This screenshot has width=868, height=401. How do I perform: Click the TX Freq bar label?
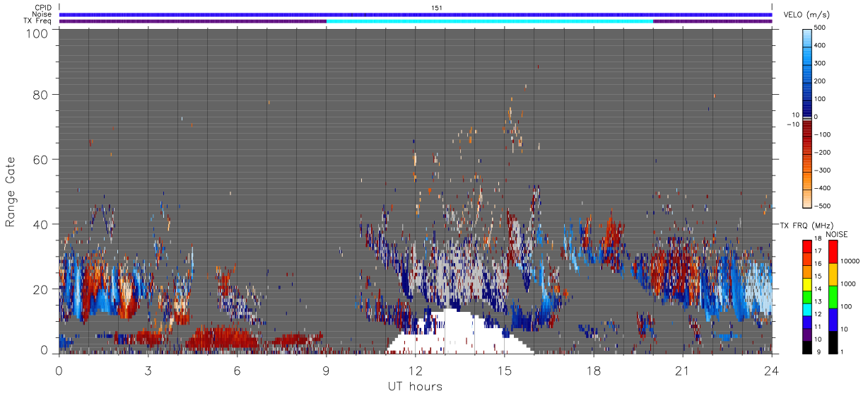(37, 21)
